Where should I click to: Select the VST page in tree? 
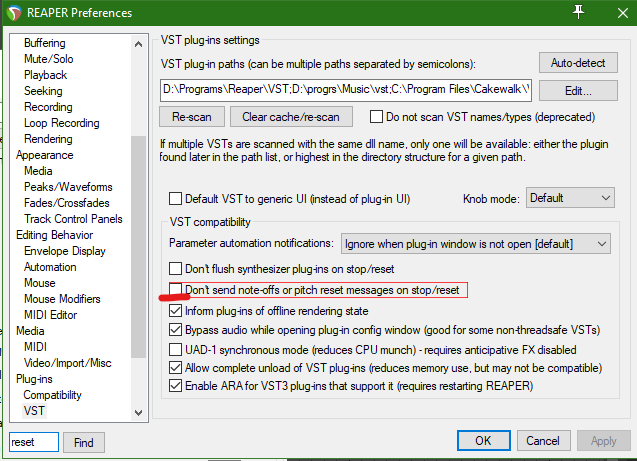coord(34,411)
